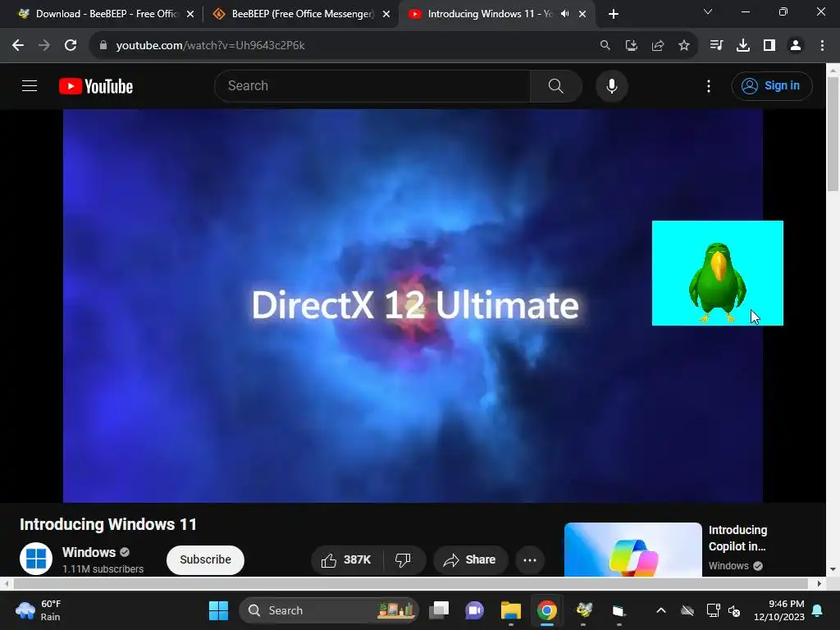The image size is (840, 630).
Task: Focus the YouTube Search input field
Action: [372, 85]
